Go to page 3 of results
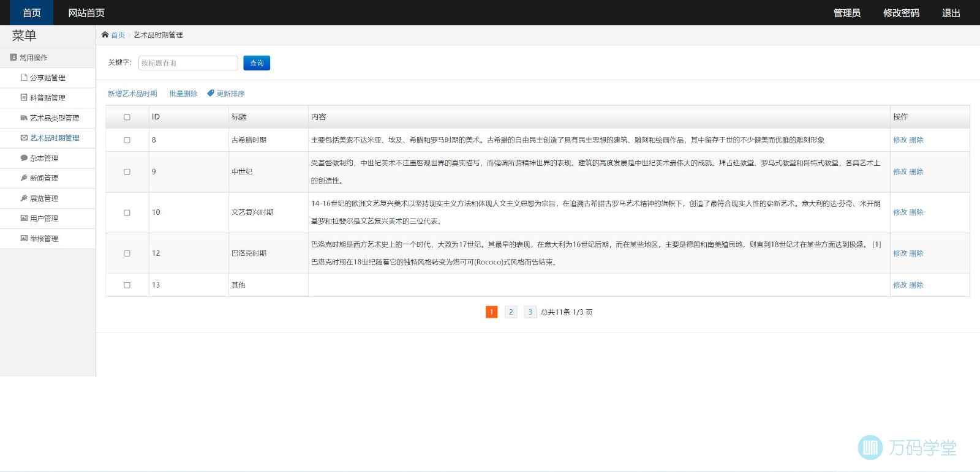Image resolution: width=980 pixels, height=472 pixels. [530, 312]
